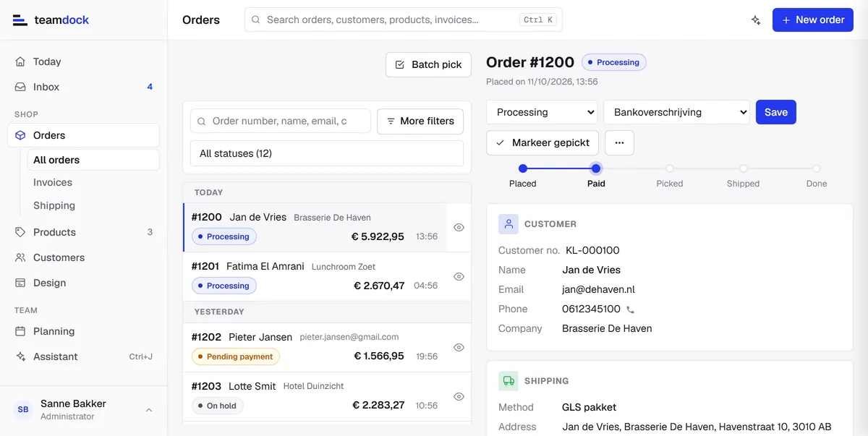Screen dimensions: 868x436
Task: Click the On hold status badge
Action: coord(218,406)
